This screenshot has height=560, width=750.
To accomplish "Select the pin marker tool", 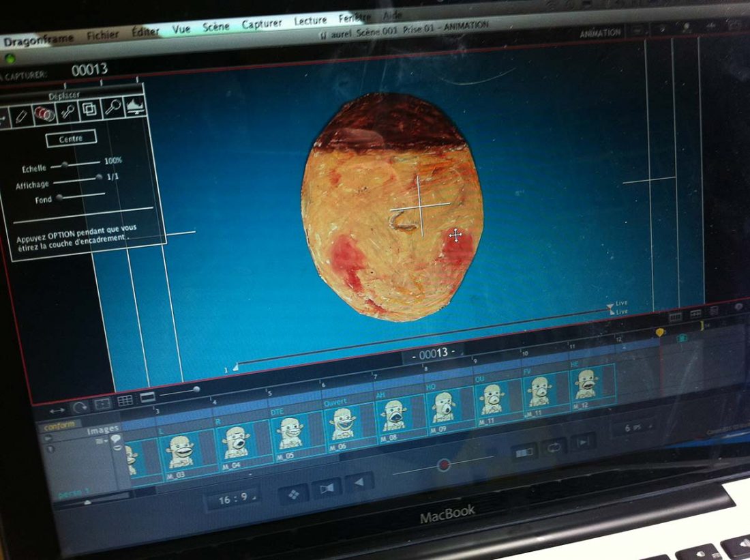I will click(x=67, y=112).
